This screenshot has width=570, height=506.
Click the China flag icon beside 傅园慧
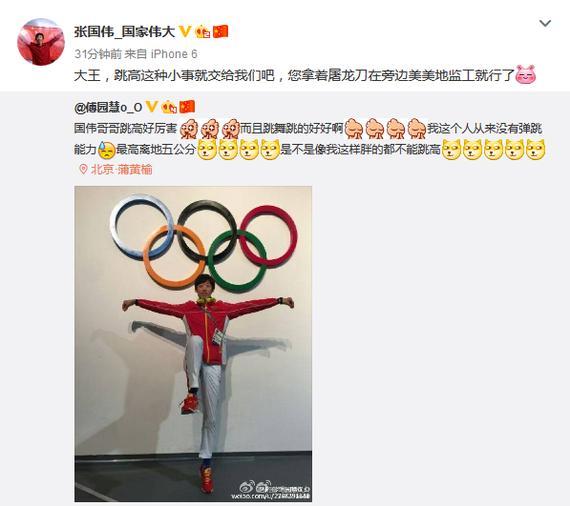[x=188, y=107]
